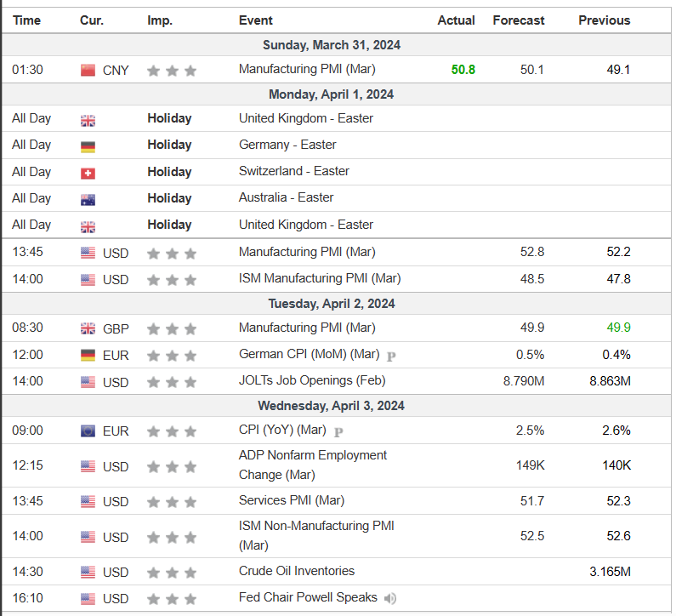
Task: Open the Crude Oil Inventories event
Action: pyautogui.click(x=297, y=571)
